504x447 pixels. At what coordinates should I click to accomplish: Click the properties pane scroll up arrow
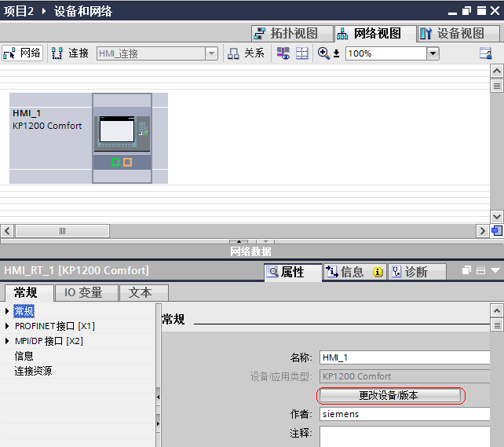click(x=497, y=311)
